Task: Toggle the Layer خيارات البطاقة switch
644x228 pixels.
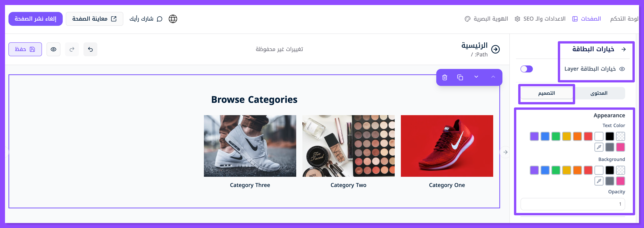Action: coord(526,69)
